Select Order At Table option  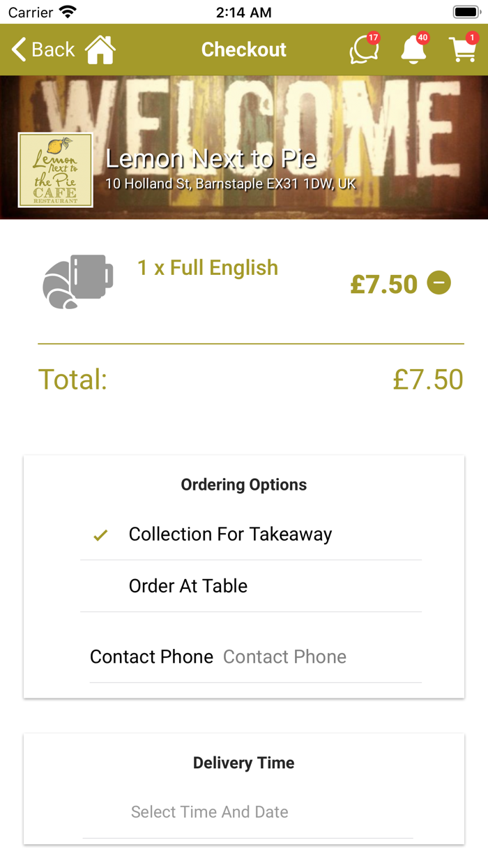tap(188, 586)
